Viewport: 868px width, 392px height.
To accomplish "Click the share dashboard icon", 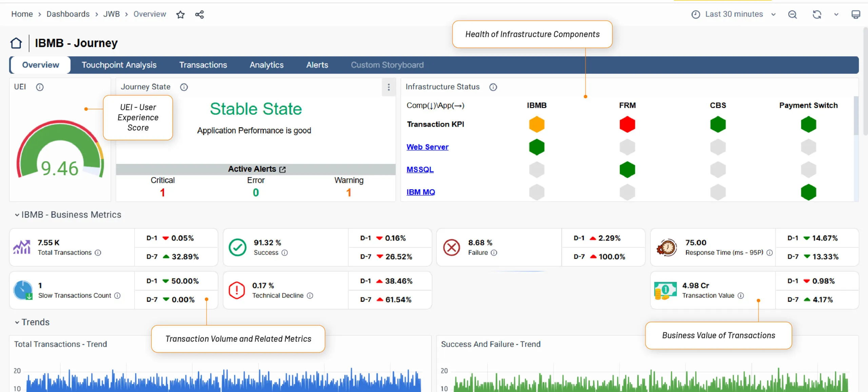I will click(199, 14).
